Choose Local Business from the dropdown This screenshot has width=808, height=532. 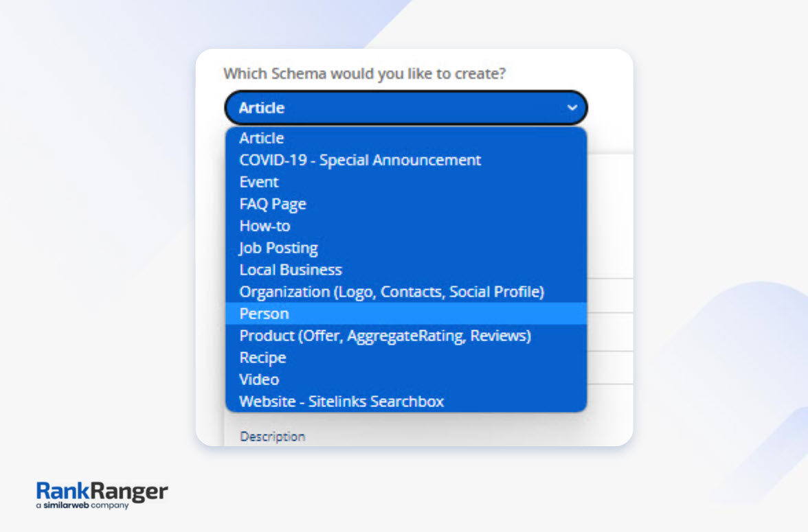(291, 270)
